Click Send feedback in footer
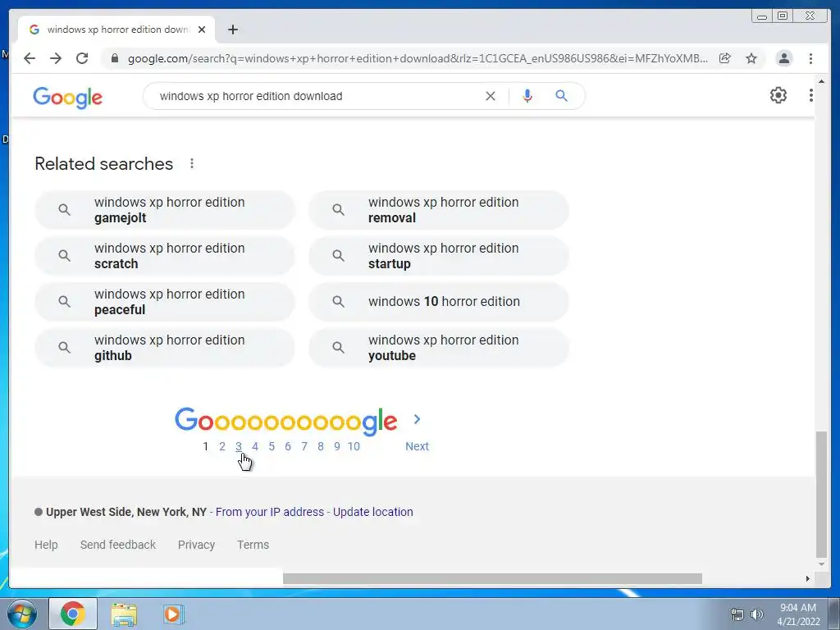The width and height of the screenshot is (840, 630). click(x=118, y=545)
